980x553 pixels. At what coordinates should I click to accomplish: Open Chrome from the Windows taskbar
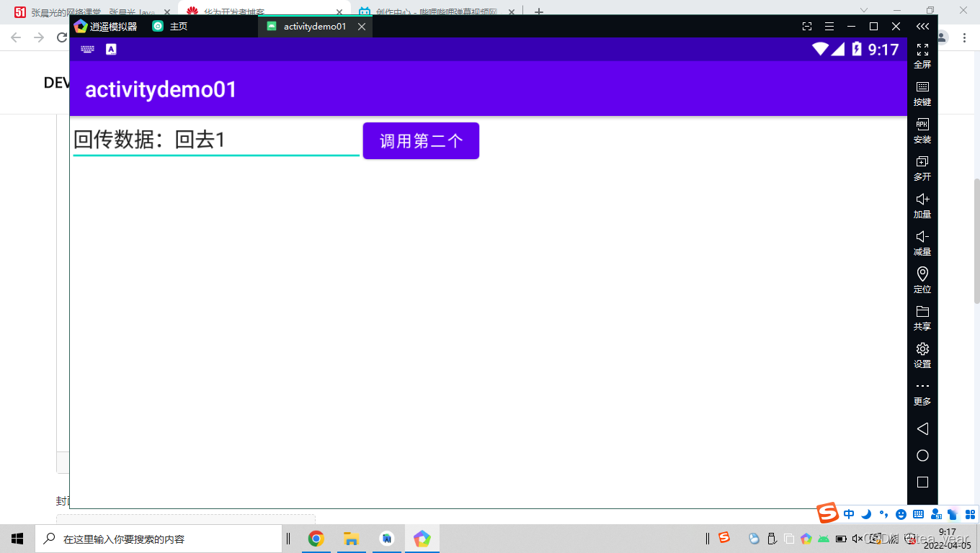pos(316,539)
